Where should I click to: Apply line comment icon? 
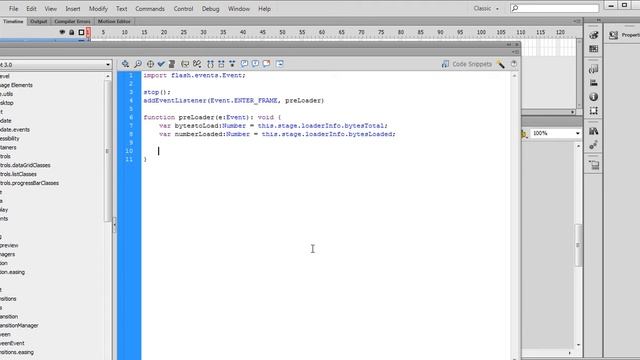pyautogui.click(x=255, y=64)
